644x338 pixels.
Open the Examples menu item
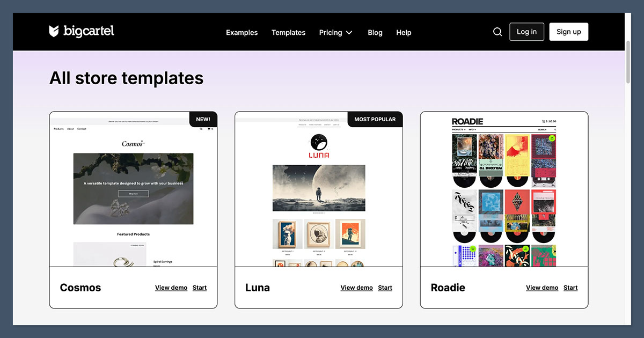click(x=241, y=33)
